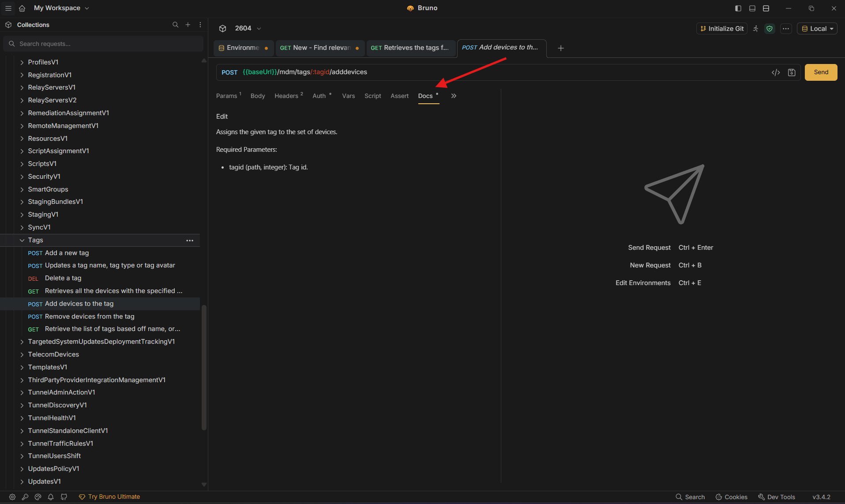Open the theme palette icon in status bar
Screen dimensions: 845x504
click(38, 497)
